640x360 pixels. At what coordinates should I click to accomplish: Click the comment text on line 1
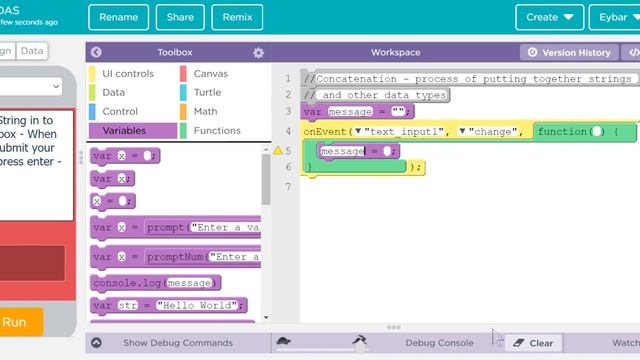click(x=473, y=79)
